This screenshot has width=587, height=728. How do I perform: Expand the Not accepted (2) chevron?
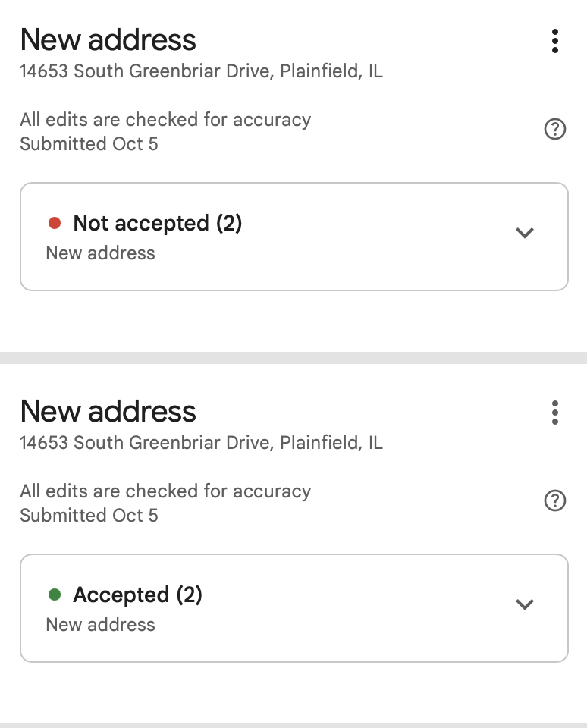524,233
